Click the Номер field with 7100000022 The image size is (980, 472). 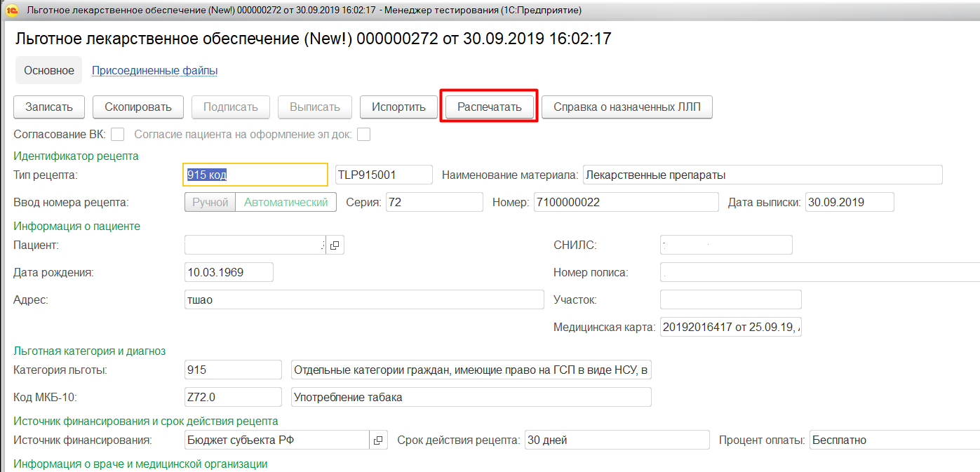point(625,202)
